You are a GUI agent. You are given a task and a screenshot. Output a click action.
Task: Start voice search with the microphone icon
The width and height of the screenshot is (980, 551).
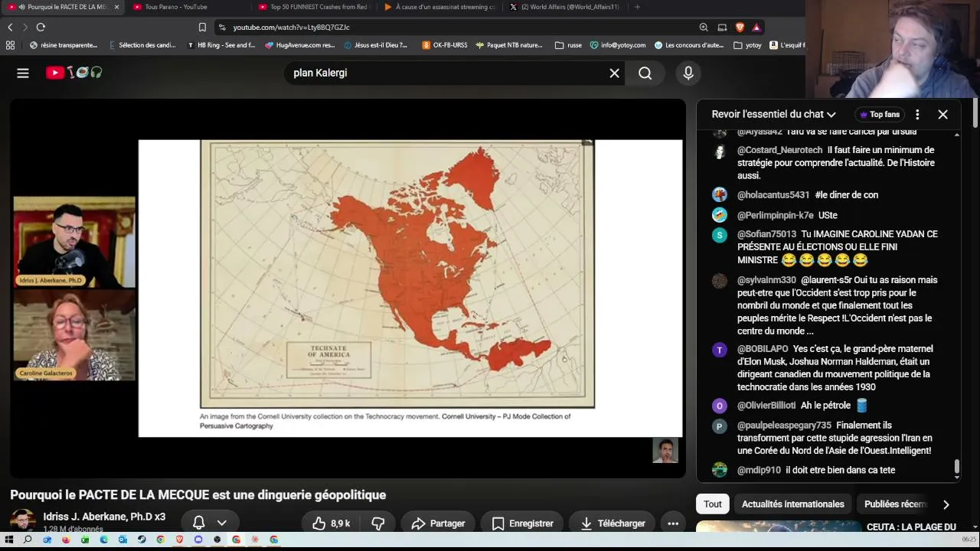point(688,73)
